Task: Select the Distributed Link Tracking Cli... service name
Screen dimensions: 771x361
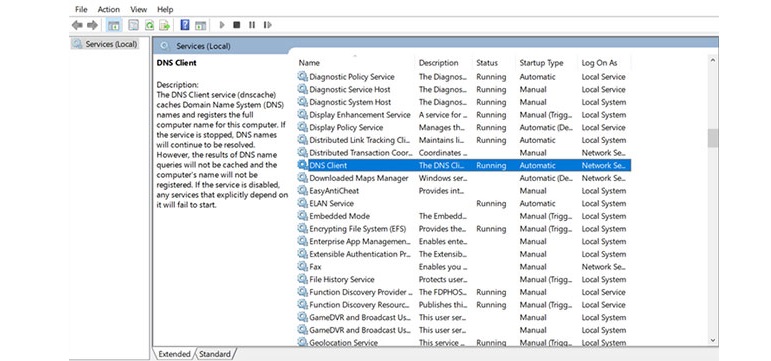Action: [x=359, y=140]
